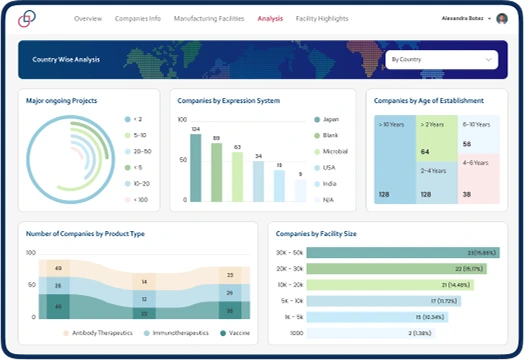Click the bar labeled 34
This screenshot has width=524, height=361.
click(258, 182)
